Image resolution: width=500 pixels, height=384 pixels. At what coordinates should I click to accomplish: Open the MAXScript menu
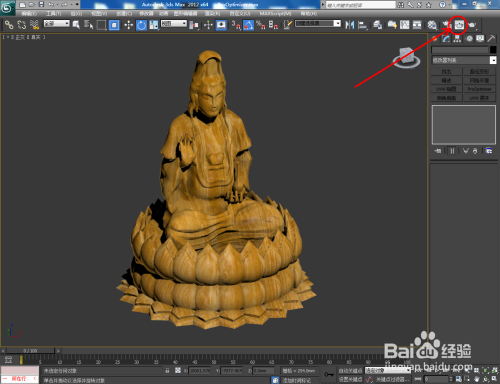pyautogui.click(x=275, y=14)
